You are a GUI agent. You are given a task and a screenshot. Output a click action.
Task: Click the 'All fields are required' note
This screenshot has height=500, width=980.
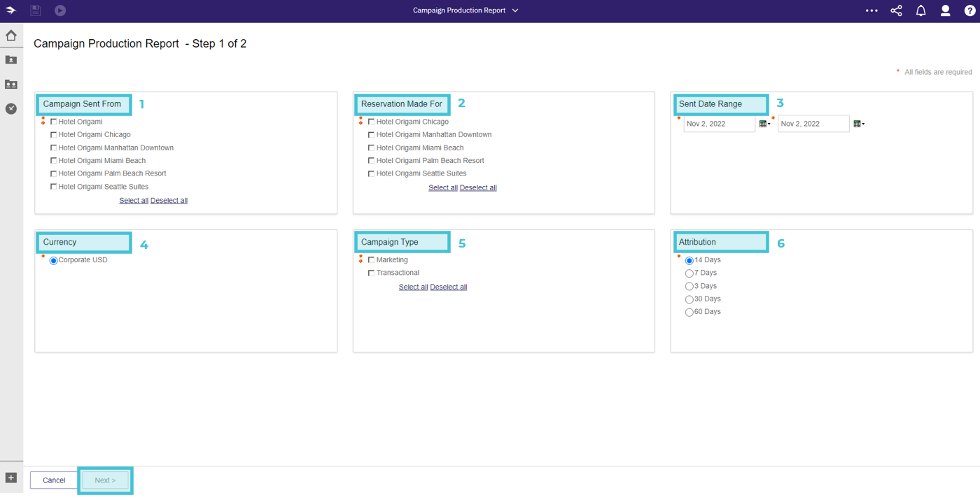[938, 72]
